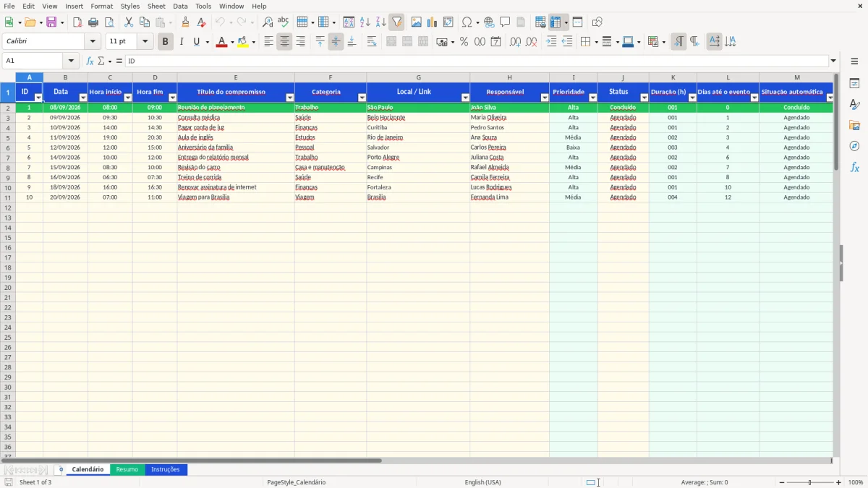The height and width of the screenshot is (488, 868).
Task: Click the Copy icon
Action: tap(145, 22)
